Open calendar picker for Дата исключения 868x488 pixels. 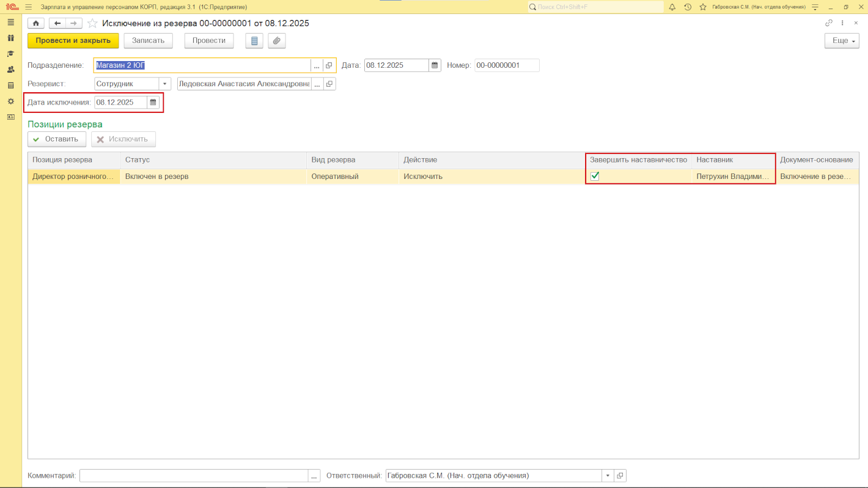click(x=153, y=103)
